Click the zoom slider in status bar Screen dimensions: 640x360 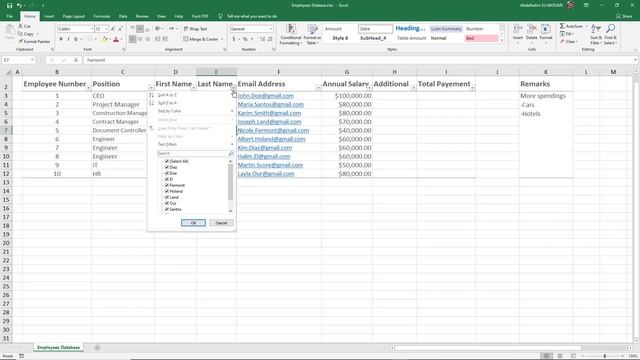[604, 356]
